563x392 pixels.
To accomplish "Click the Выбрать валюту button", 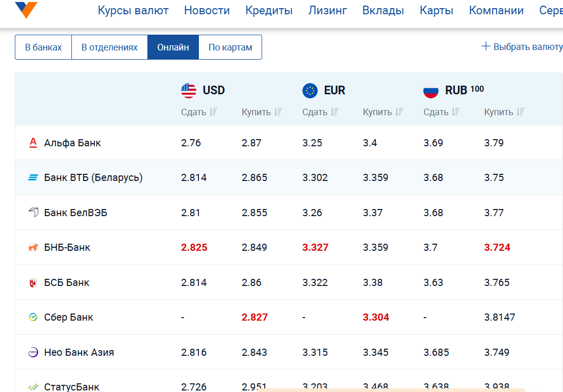I will 522,47.
